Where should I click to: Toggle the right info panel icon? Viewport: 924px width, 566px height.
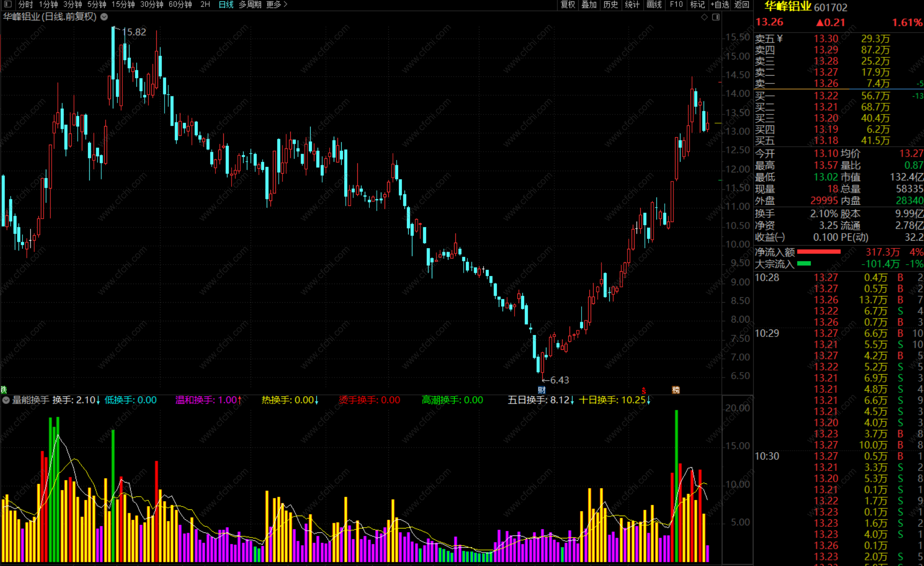716,17
